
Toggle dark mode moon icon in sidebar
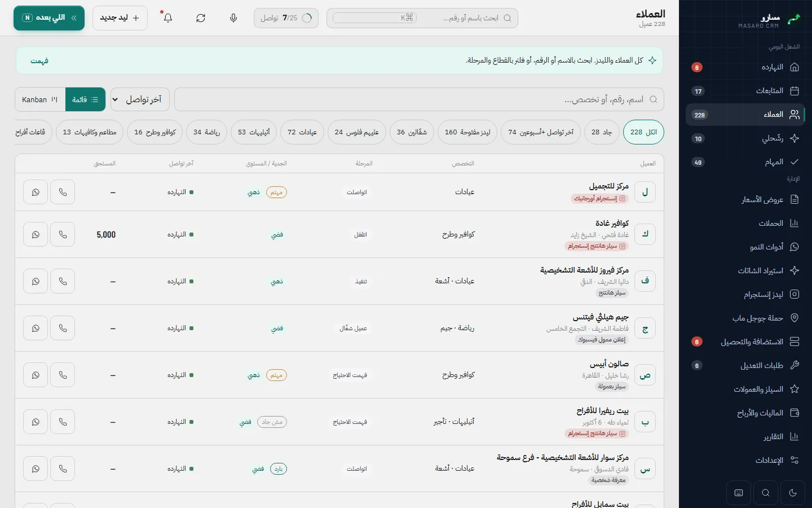793,493
